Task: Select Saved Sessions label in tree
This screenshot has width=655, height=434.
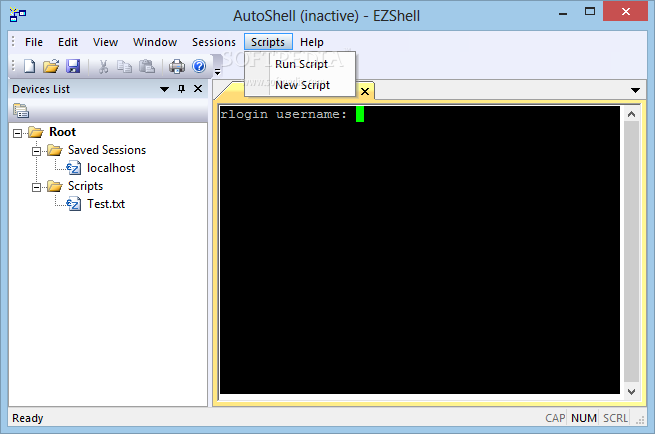Action: [107, 150]
